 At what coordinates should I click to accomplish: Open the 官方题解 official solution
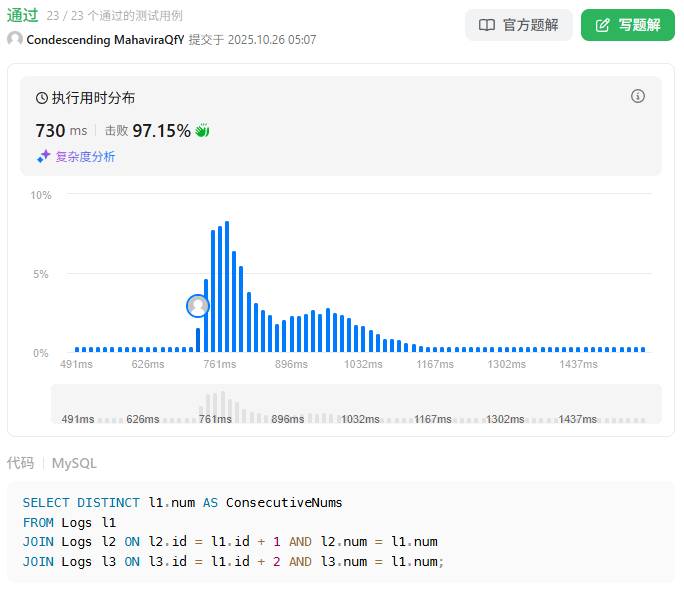(519, 25)
